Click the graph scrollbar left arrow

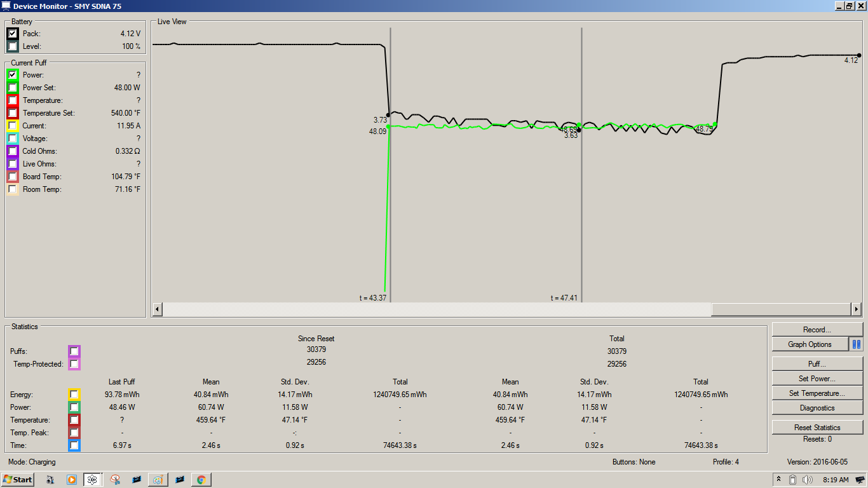click(158, 309)
